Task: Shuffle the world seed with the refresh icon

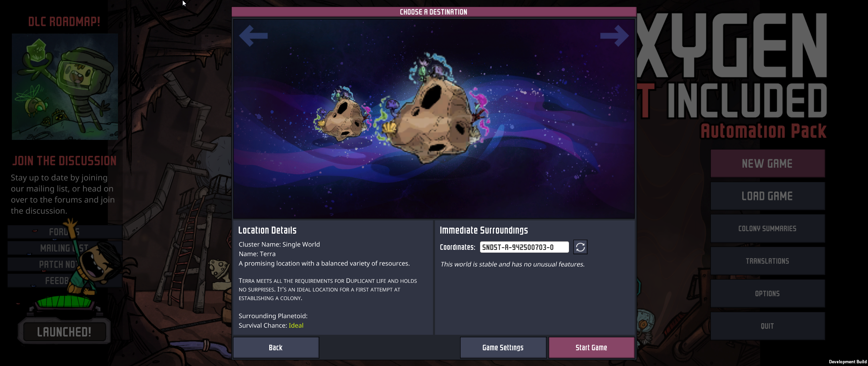Action: point(580,247)
